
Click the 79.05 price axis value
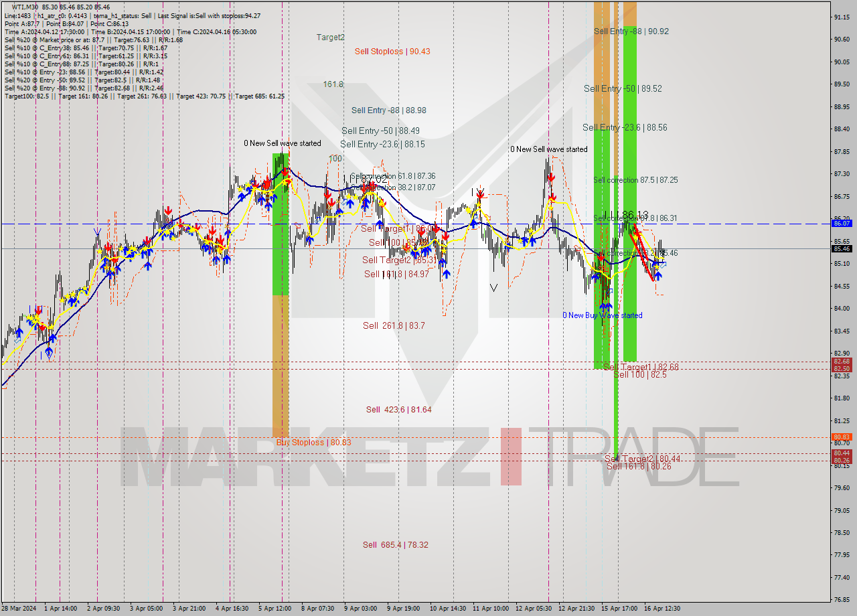(842, 510)
